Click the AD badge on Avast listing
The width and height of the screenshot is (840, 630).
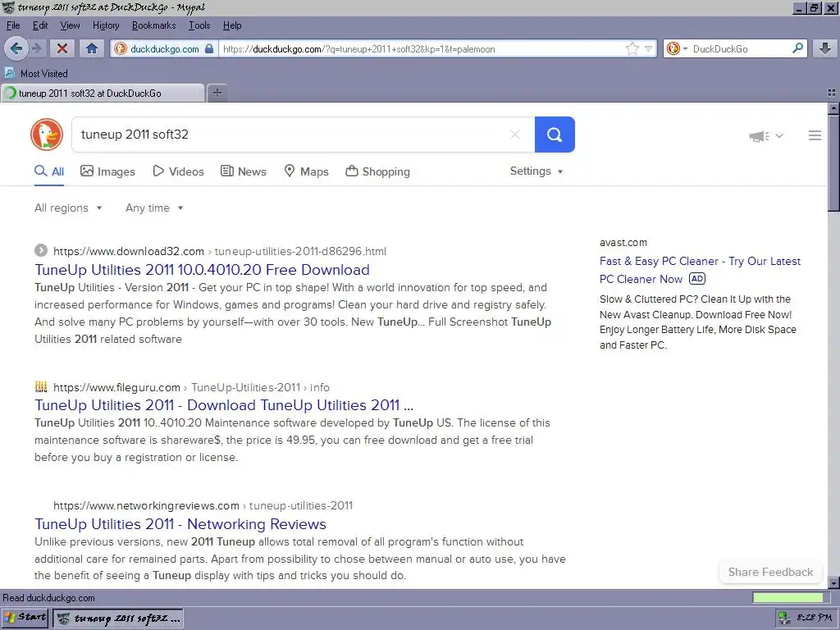(697, 279)
